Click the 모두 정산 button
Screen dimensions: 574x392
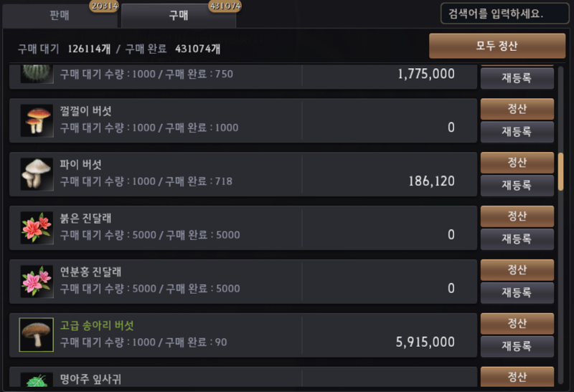pos(497,46)
